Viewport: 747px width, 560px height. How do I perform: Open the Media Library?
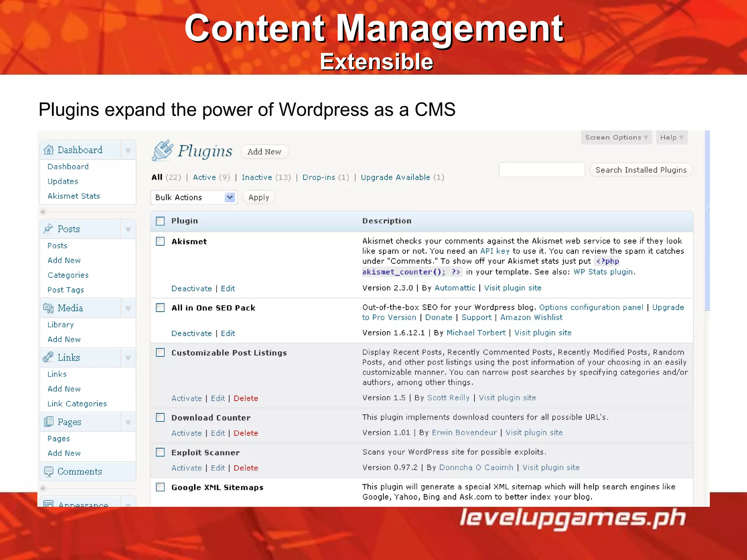(61, 324)
